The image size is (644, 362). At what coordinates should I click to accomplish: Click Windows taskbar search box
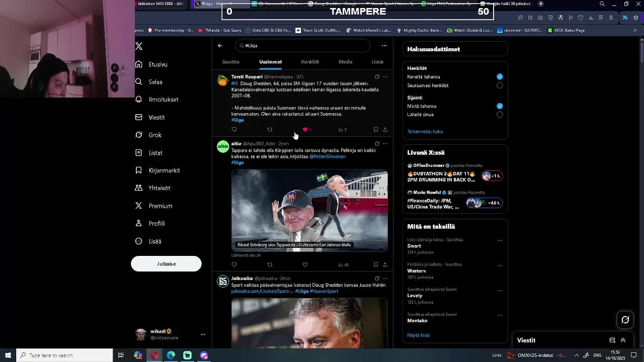point(64,355)
